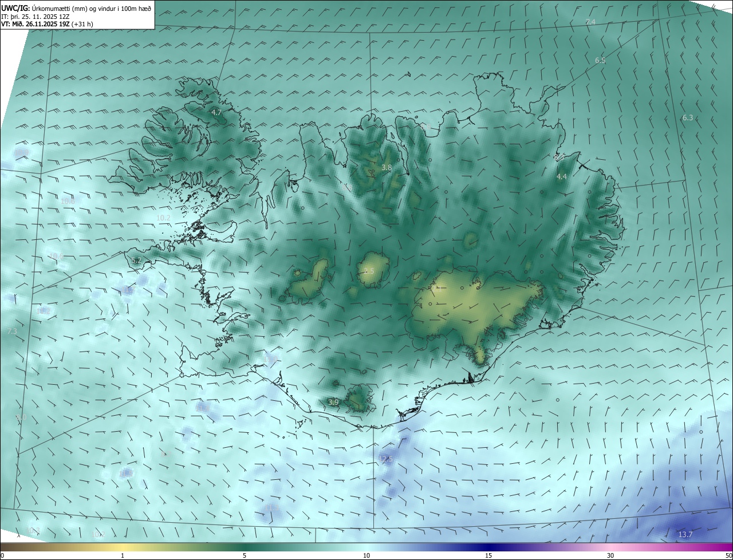Click the 50 tick label on the colour scale
The height and width of the screenshot is (560, 733).
pos(728,556)
